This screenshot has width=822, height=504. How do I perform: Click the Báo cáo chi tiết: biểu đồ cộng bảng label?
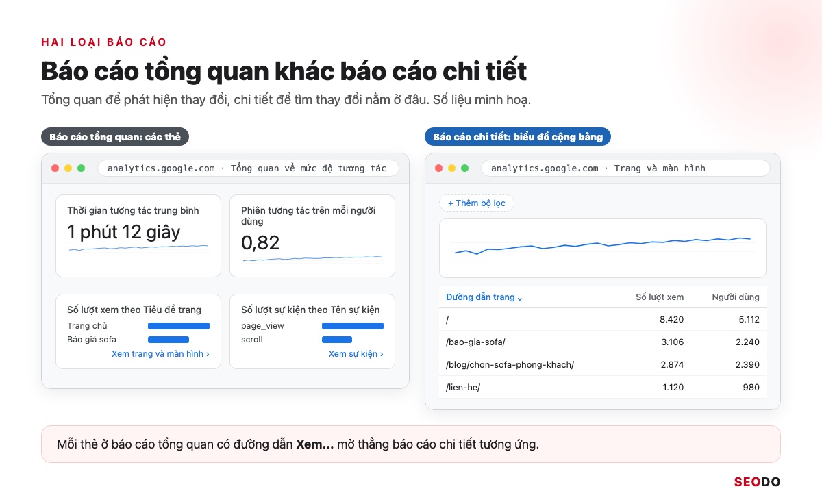[x=518, y=137]
